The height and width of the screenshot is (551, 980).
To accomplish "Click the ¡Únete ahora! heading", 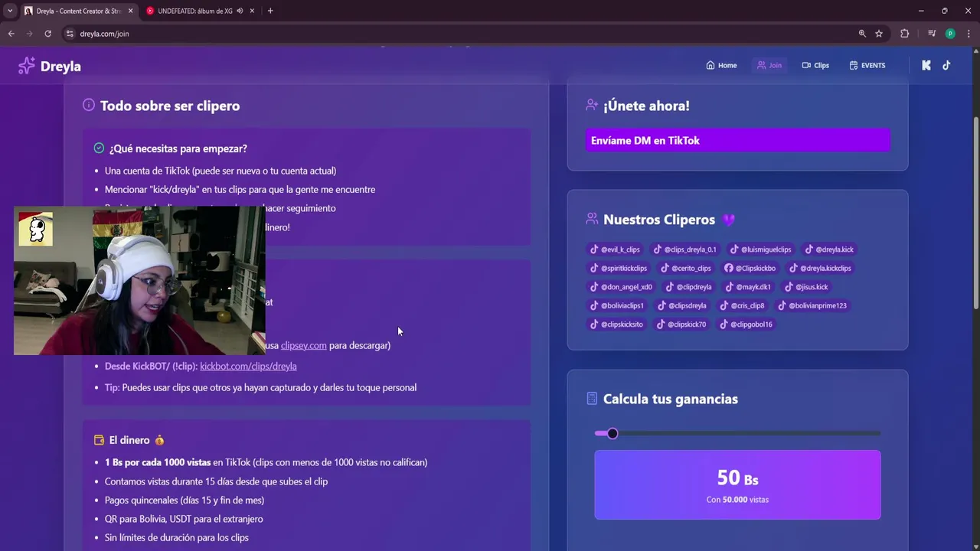I will coord(646,106).
